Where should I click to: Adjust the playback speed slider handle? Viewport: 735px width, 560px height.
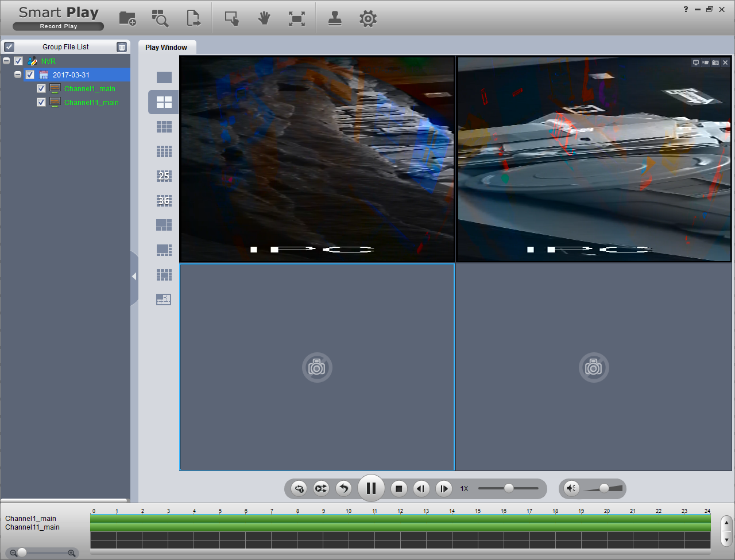point(509,488)
